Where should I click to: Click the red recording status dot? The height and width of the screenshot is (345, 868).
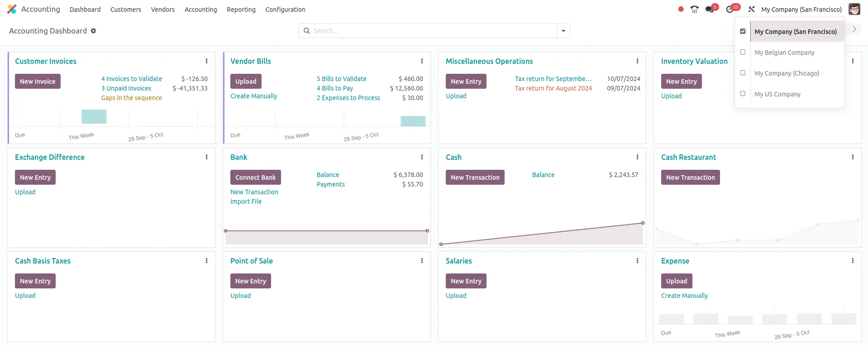pos(681,10)
